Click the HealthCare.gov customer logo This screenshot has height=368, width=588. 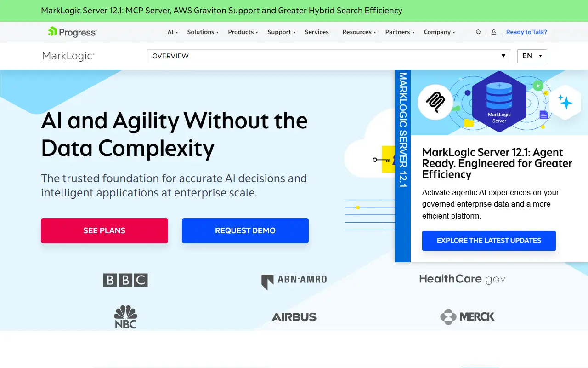pos(462,279)
